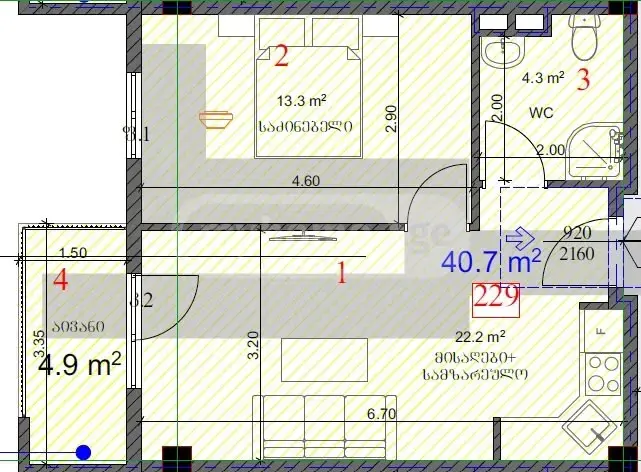Click the 6.70 living room width dimension
The image size is (641, 472).
tap(381, 414)
